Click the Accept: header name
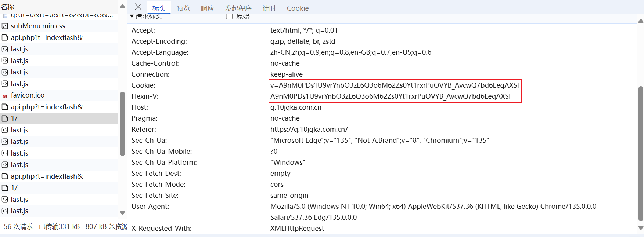The width and height of the screenshot is (644, 237). 143,30
